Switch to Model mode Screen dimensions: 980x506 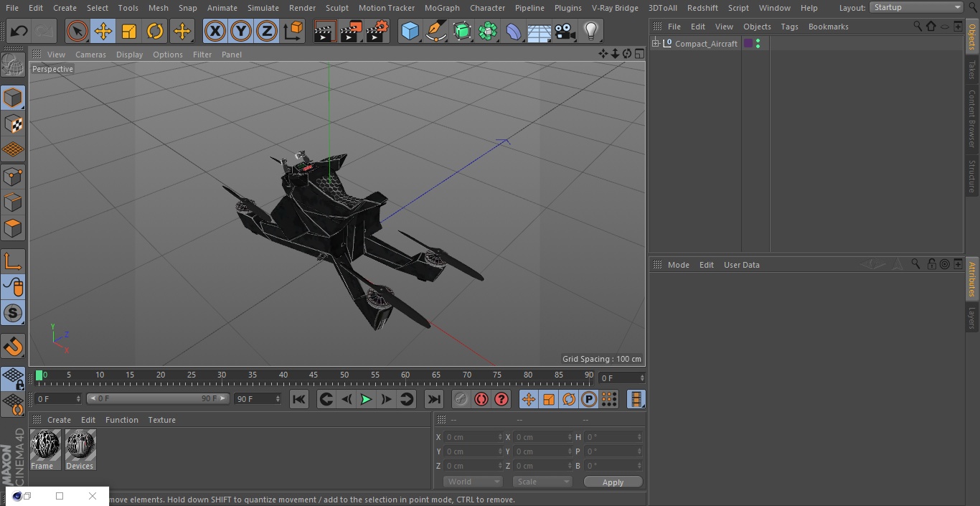click(x=13, y=98)
